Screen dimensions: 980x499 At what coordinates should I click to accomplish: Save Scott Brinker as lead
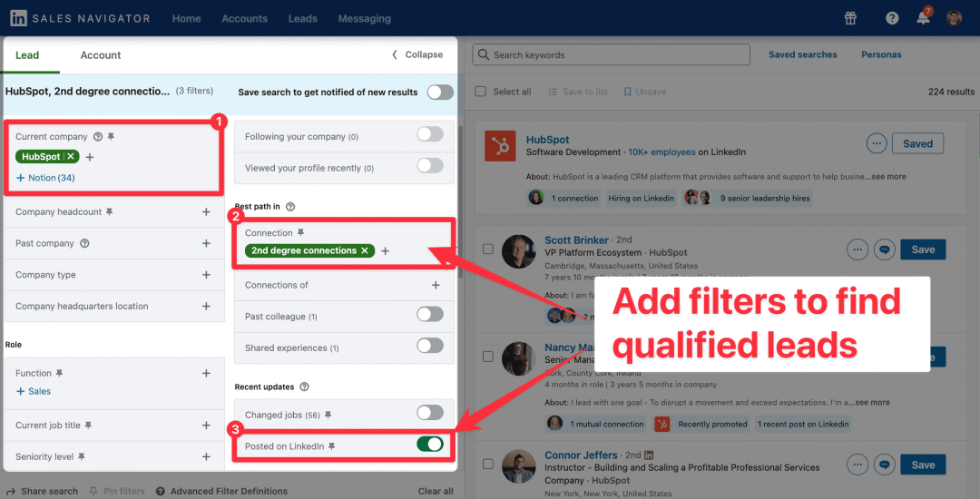pos(923,249)
